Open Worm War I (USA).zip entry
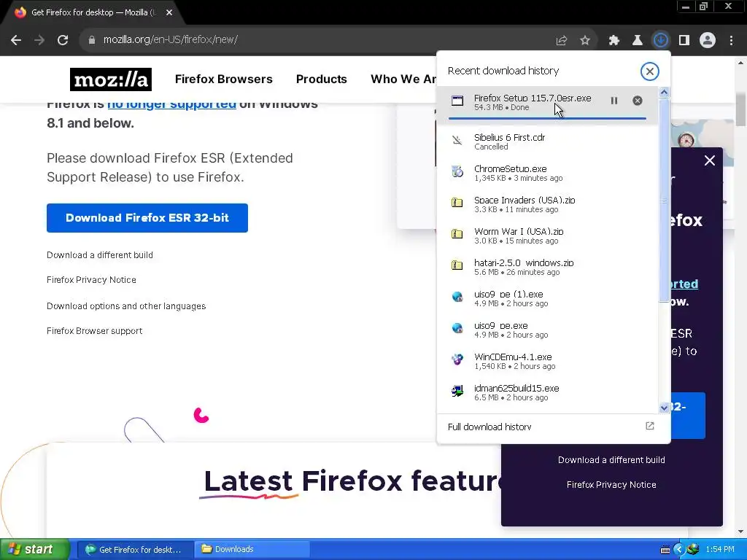Viewport: 747px width, 560px height. [x=547, y=236]
